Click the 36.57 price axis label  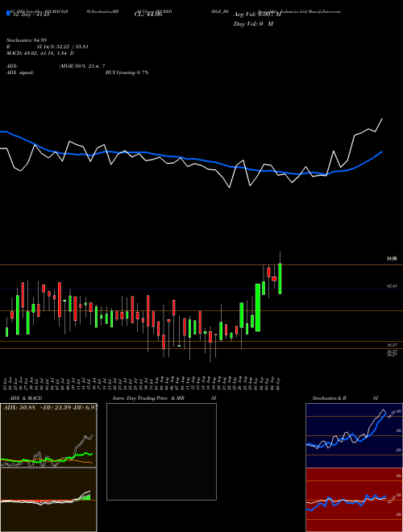pos(393,345)
